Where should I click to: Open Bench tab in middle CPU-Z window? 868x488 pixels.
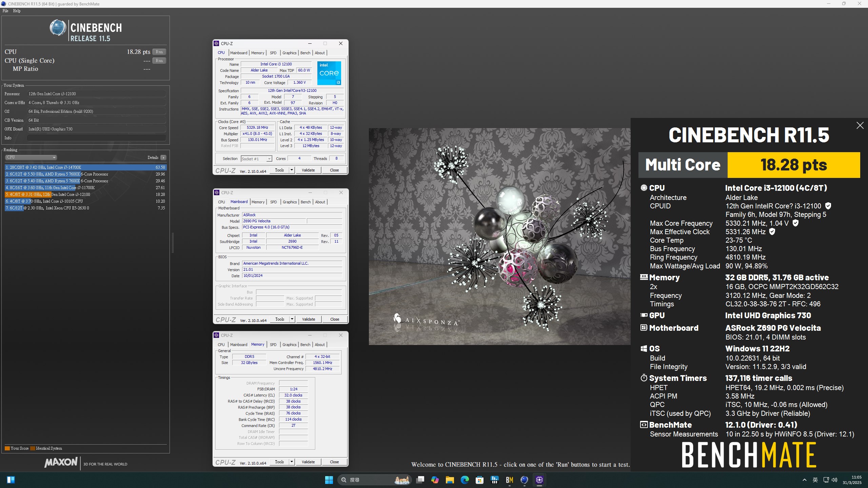pos(306,202)
